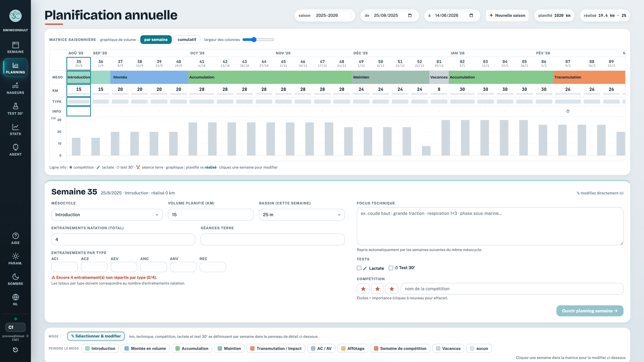Image resolution: width=644 pixels, height=362 pixels.
Task: Click the Vacances mesocycle block
Action: pyautogui.click(x=439, y=77)
